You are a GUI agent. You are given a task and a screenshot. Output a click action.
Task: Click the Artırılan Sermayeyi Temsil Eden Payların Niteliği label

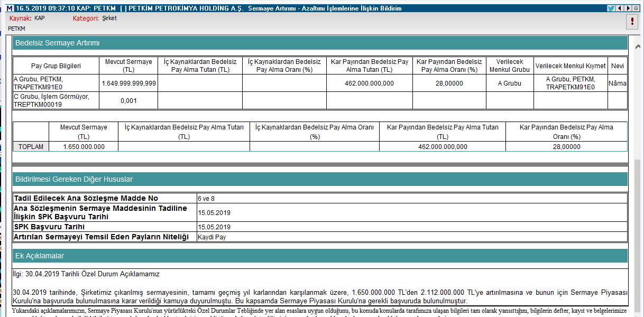coord(102,237)
